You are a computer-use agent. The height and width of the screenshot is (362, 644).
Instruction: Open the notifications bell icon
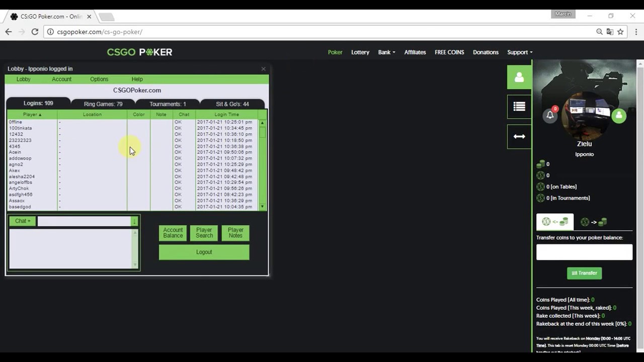tap(550, 115)
